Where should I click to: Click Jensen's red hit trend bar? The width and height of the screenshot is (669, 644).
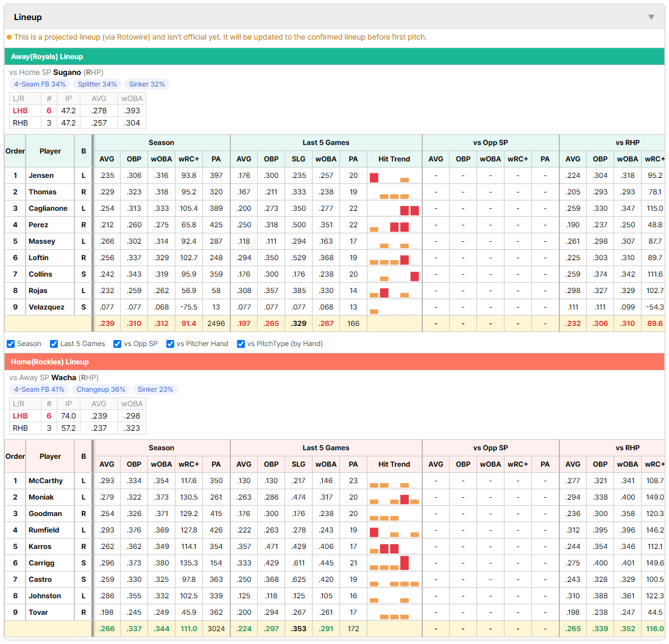tap(374, 178)
